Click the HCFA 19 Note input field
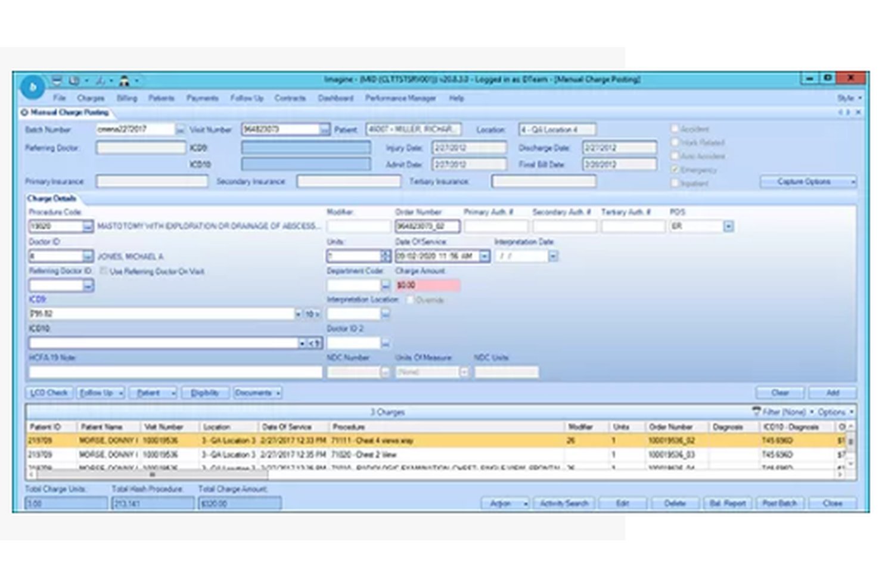Image resolution: width=882 pixels, height=588 pixels. click(175, 372)
